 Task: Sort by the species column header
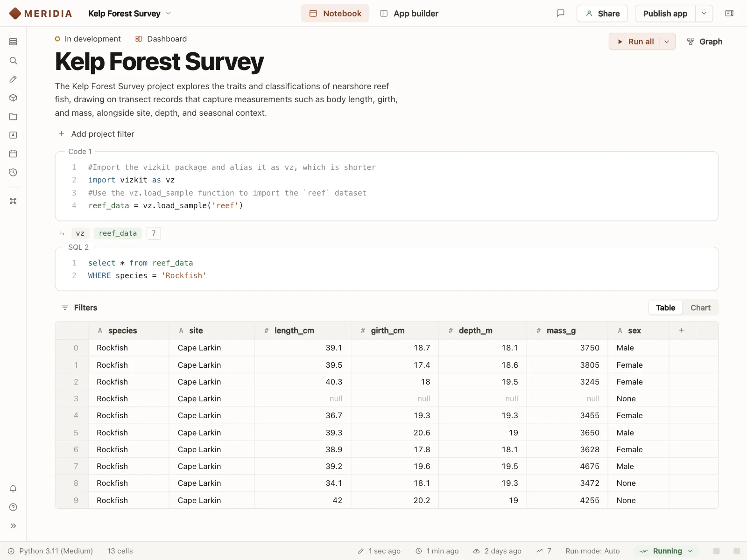(x=129, y=330)
